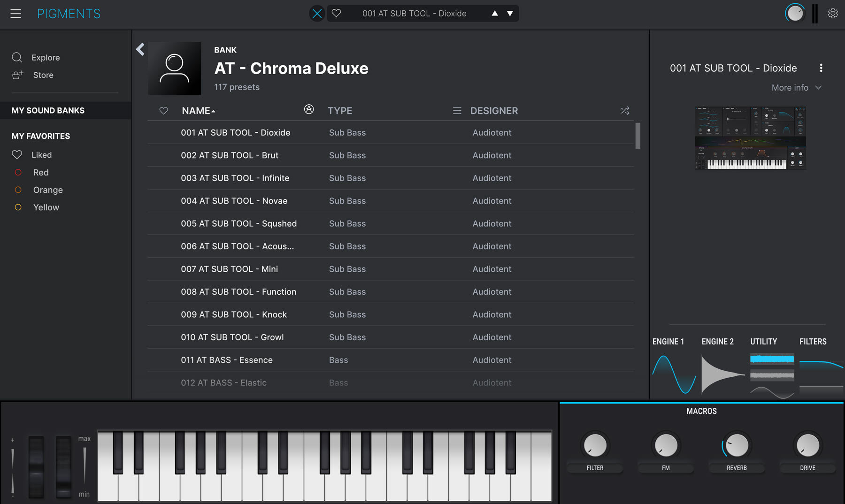845x504 pixels.
Task: Click the REVERB macro knob
Action: [x=736, y=445]
